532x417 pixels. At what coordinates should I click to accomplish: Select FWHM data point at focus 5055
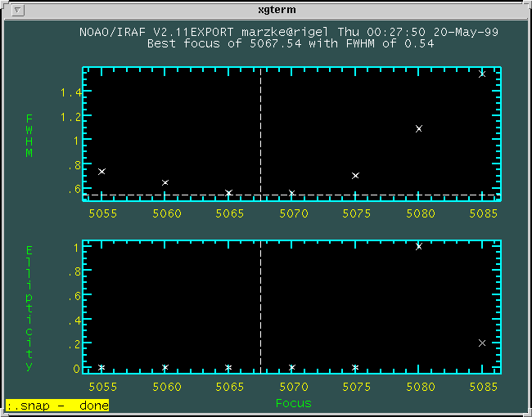[101, 171]
